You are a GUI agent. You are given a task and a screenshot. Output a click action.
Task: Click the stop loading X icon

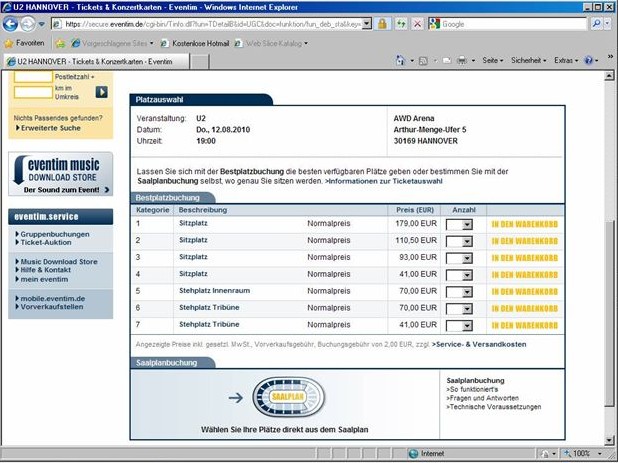click(x=417, y=23)
